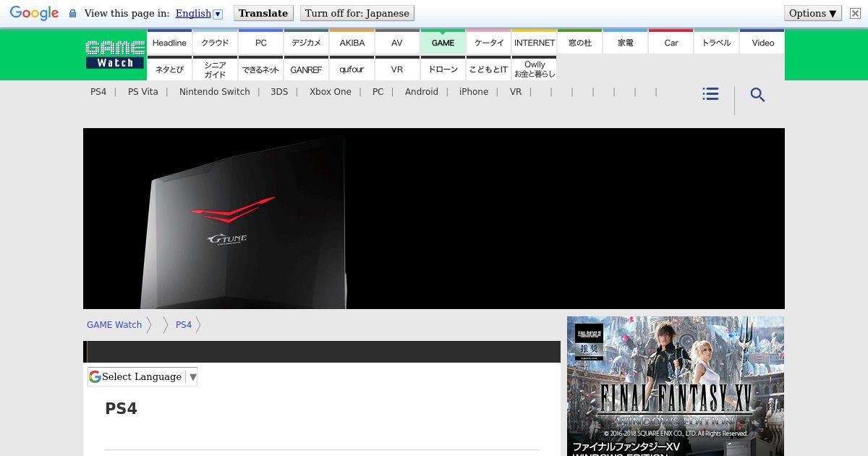The width and height of the screenshot is (868, 456).
Task: Open the デジカメ site tab
Action: click(306, 42)
